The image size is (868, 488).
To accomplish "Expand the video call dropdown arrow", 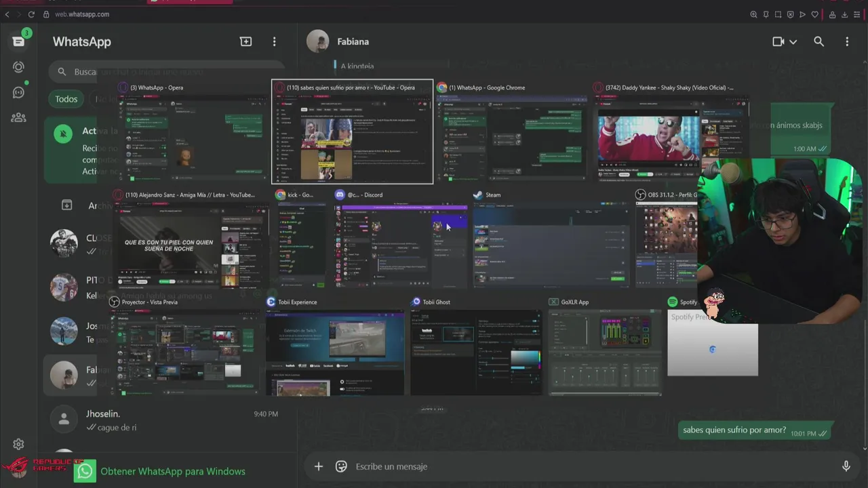I will pos(793,42).
